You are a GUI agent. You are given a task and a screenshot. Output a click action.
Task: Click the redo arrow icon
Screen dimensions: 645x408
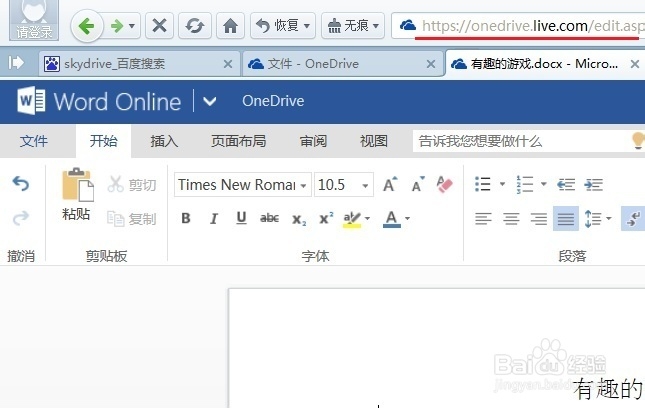[x=21, y=218]
